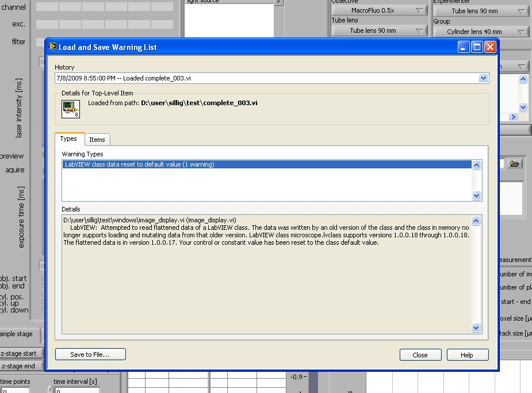Open folder browse icon behind the dialog
The image size is (532, 393).
point(515,164)
